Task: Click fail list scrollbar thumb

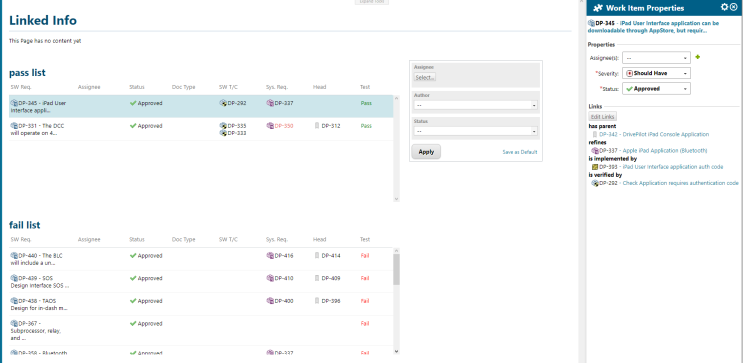Action: (397, 269)
